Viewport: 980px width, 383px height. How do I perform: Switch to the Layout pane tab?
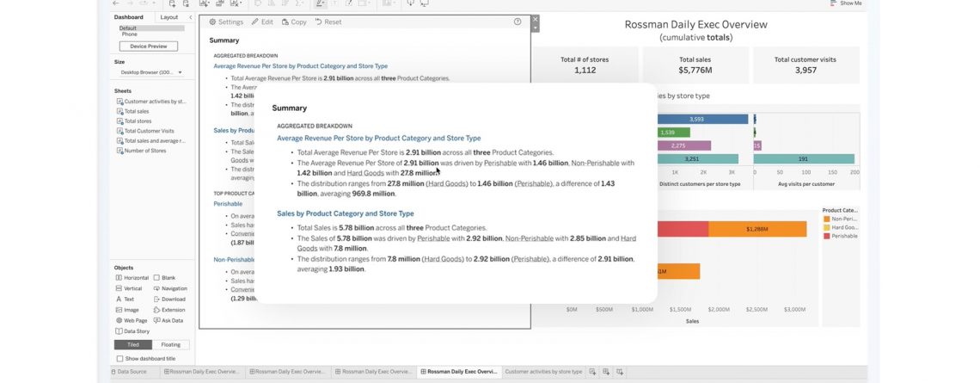click(168, 17)
